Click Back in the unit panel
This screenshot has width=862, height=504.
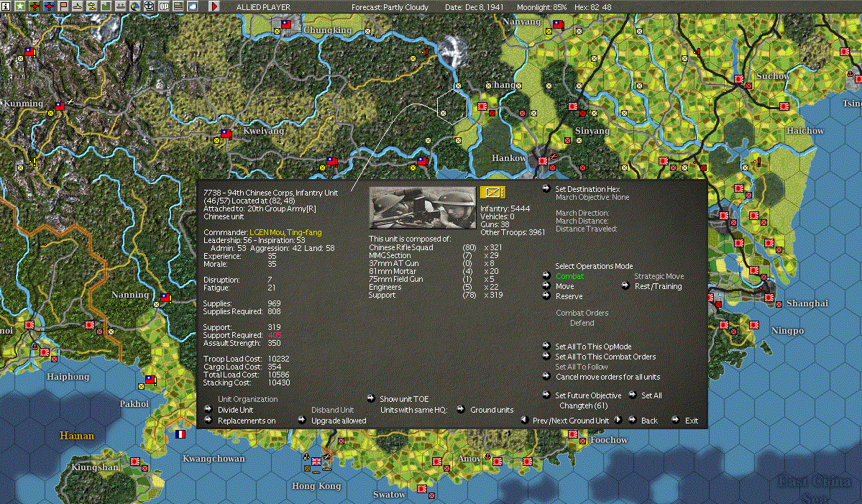pos(649,421)
